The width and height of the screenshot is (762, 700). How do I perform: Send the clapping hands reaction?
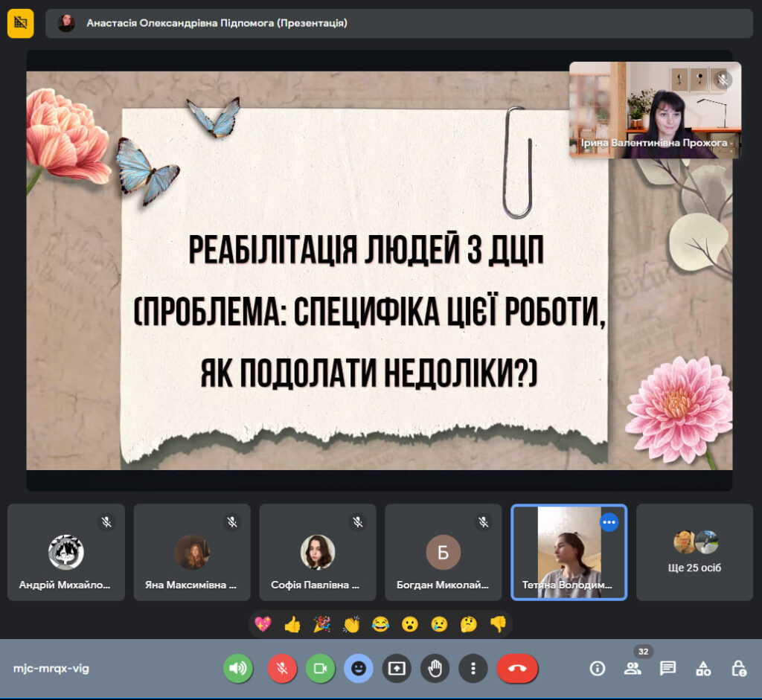pyautogui.click(x=351, y=624)
